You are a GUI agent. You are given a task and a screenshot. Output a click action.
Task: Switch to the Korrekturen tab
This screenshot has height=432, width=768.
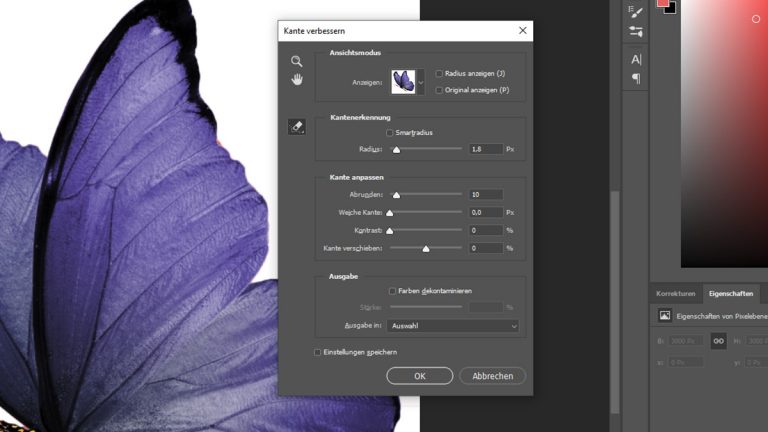pyautogui.click(x=675, y=294)
